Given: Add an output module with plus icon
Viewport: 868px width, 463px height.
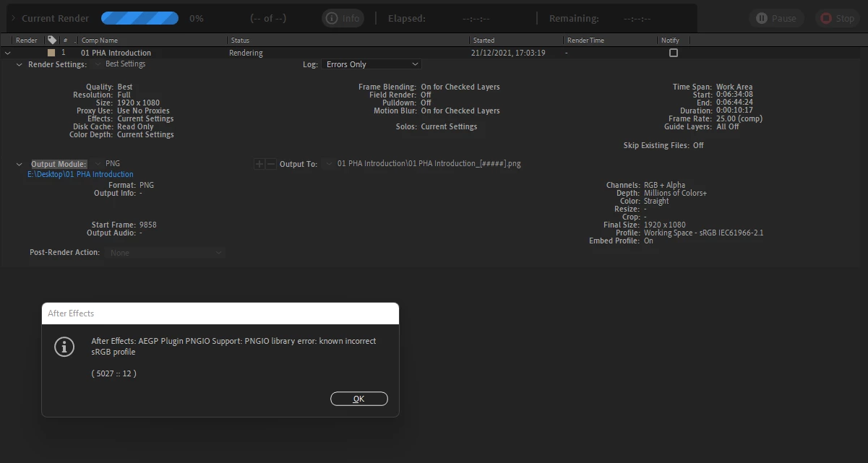Looking at the screenshot, I should [x=259, y=164].
